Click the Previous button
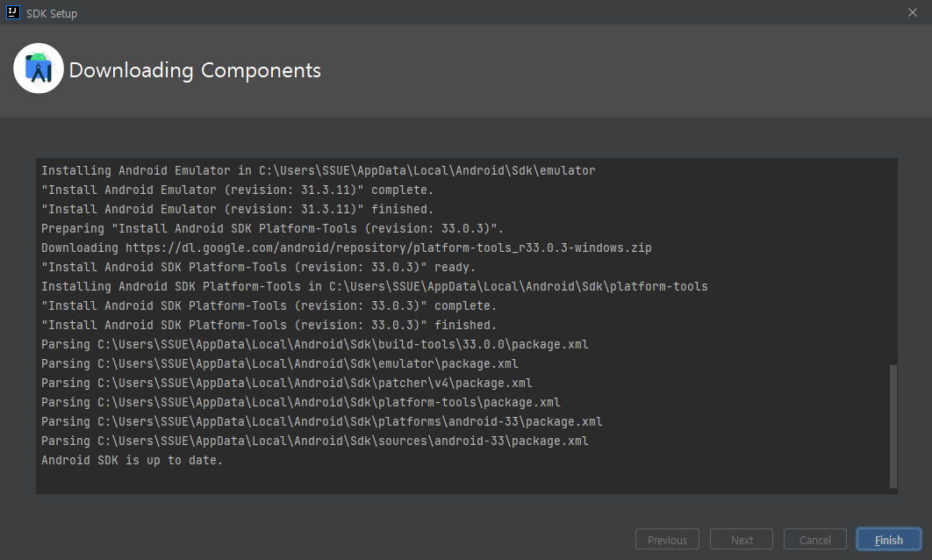932x560 pixels. coord(667,539)
